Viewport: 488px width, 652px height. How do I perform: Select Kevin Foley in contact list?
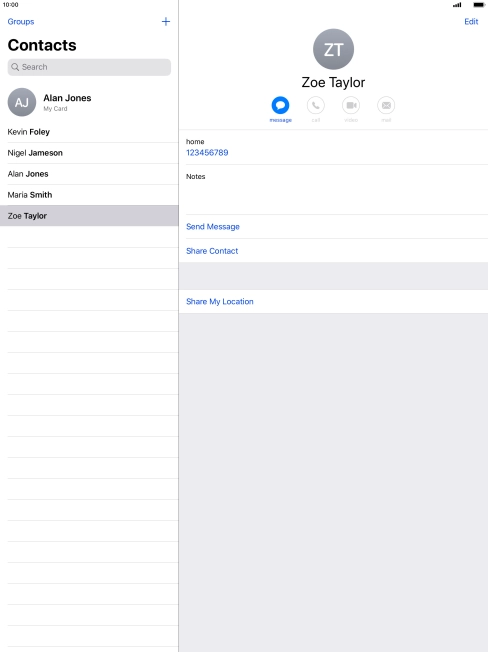[89, 132]
